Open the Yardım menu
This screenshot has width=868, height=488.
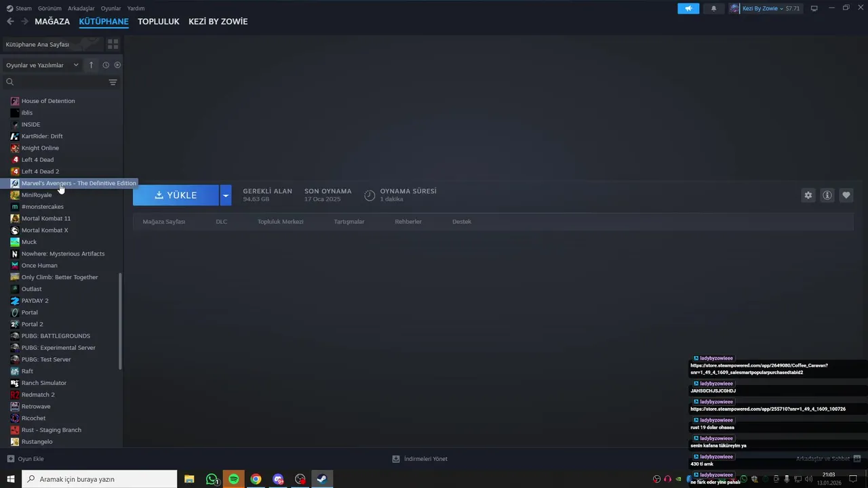tap(136, 8)
